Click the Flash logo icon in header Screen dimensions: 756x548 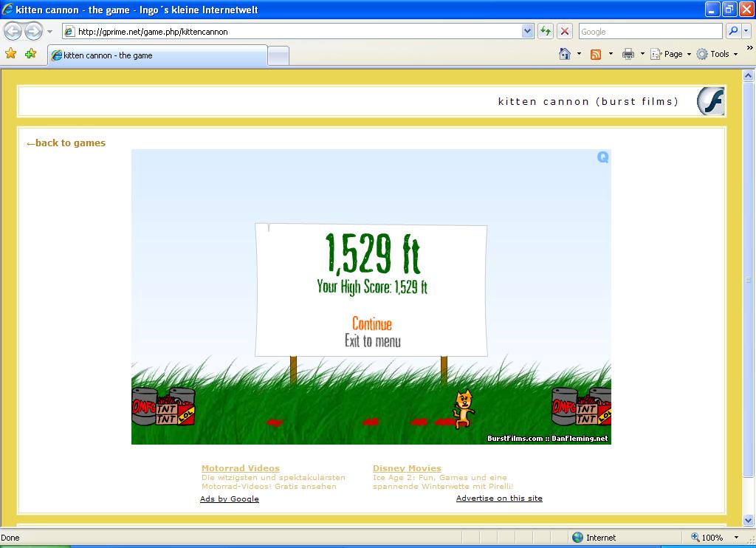point(711,101)
